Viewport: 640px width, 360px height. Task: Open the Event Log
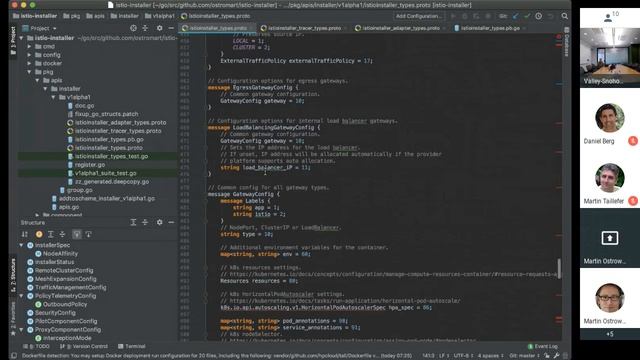(543, 346)
